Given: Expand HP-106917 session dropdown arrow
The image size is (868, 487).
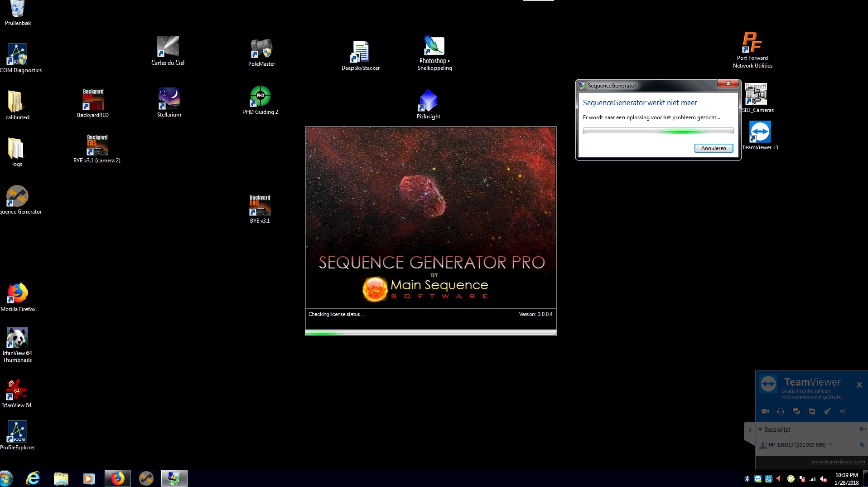Looking at the screenshot, I should (x=830, y=444).
